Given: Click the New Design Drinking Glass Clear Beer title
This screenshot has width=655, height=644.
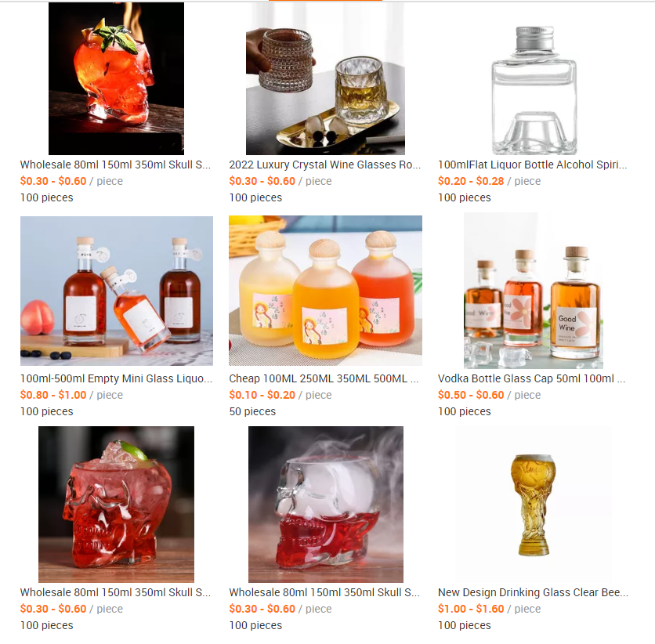Looking at the screenshot, I should [533, 592].
